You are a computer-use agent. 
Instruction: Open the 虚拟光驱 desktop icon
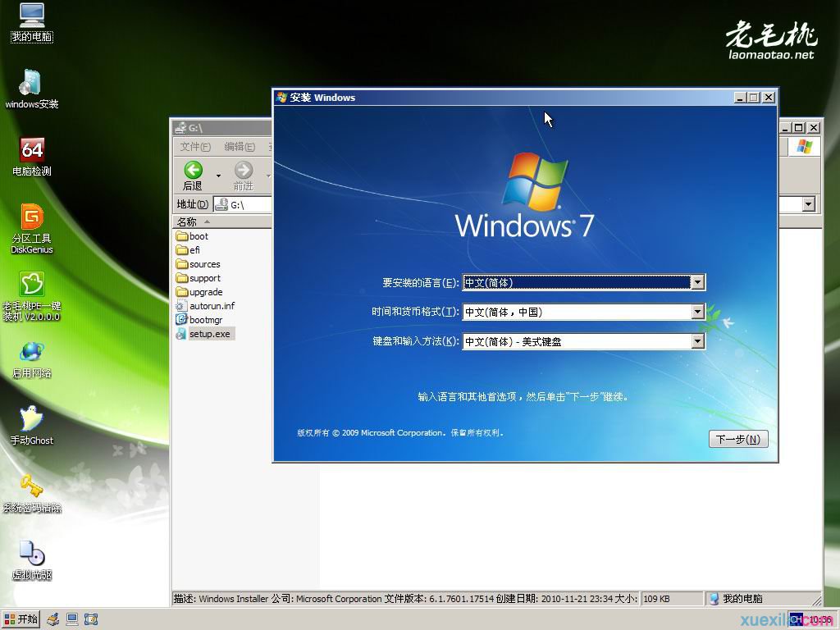31,555
